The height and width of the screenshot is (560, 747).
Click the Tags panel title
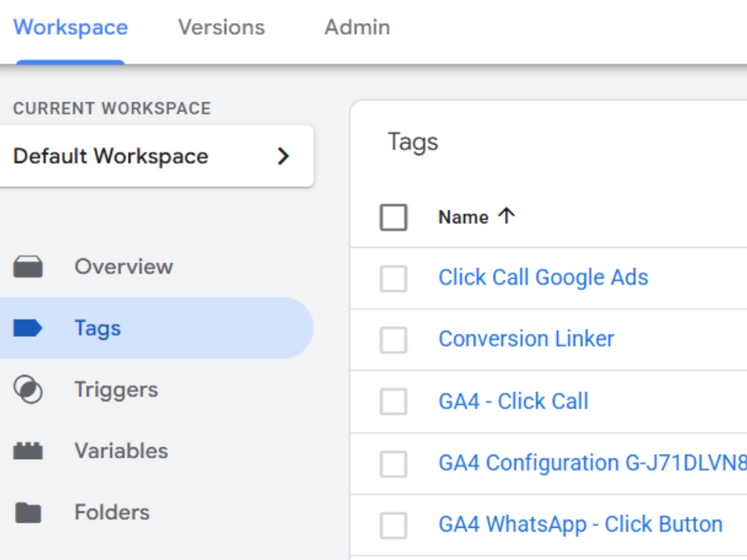click(413, 143)
